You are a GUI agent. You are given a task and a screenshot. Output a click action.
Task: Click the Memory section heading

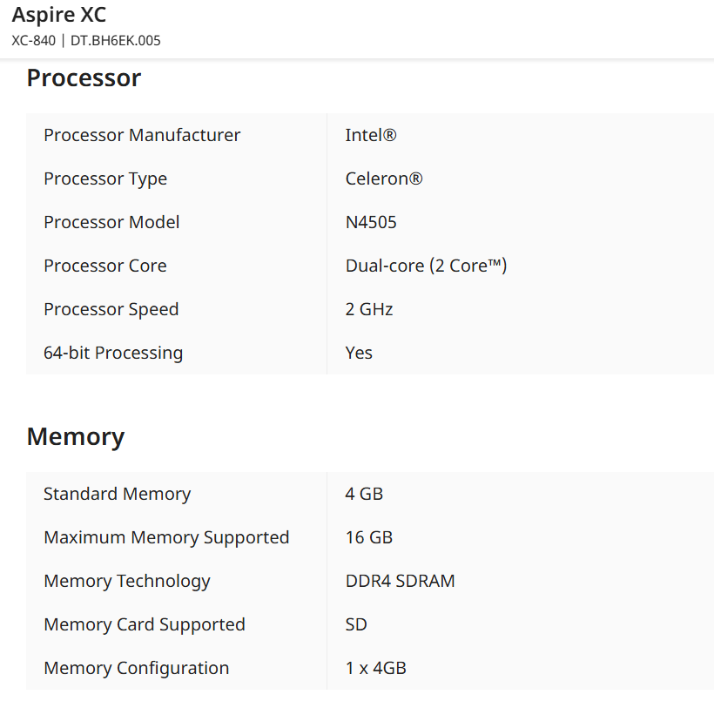click(x=76, y=436)
